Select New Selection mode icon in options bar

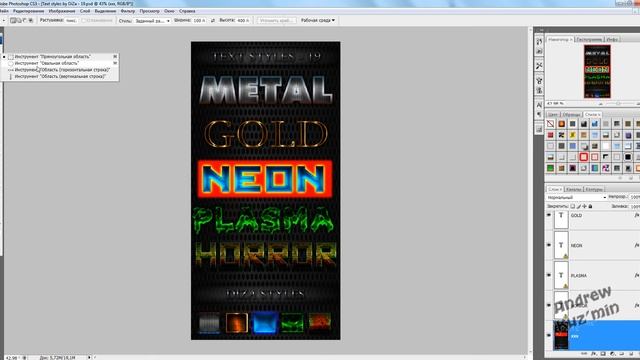(13, 20)
